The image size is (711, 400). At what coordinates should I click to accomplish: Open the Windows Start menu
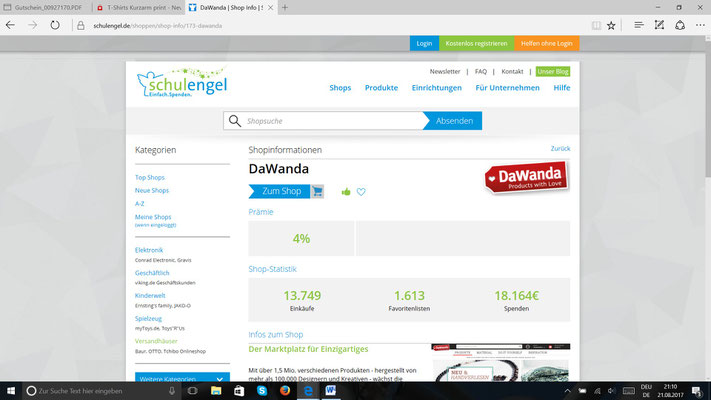[11, 390]
